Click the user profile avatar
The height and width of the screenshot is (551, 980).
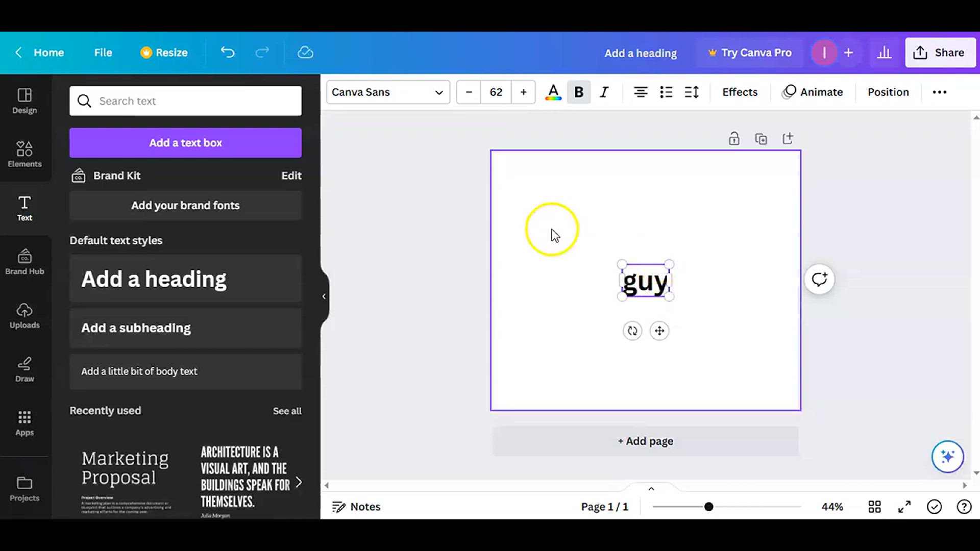(x=824, y=53)
